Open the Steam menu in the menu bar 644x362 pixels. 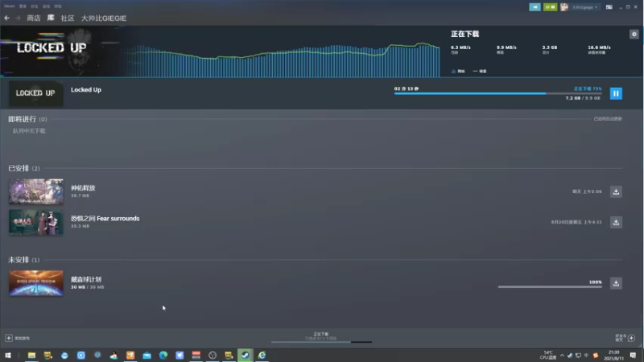point(9,6)
